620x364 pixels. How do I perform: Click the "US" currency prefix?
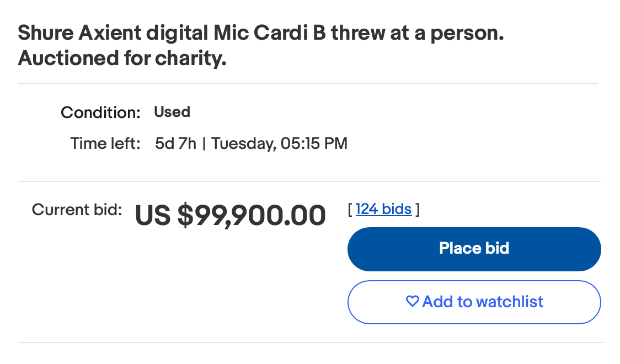153,216
